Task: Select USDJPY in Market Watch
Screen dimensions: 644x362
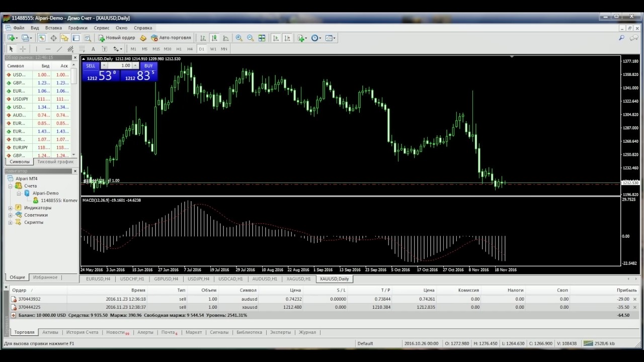Action: tap(38, 99)
